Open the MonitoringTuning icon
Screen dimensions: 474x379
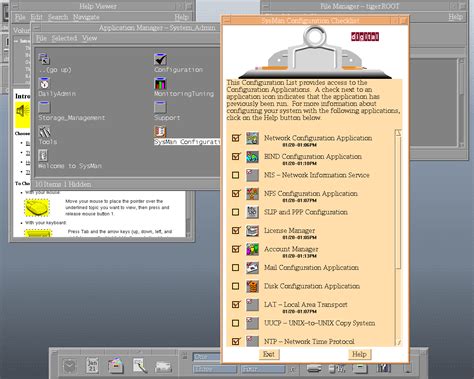coord(160,83)
